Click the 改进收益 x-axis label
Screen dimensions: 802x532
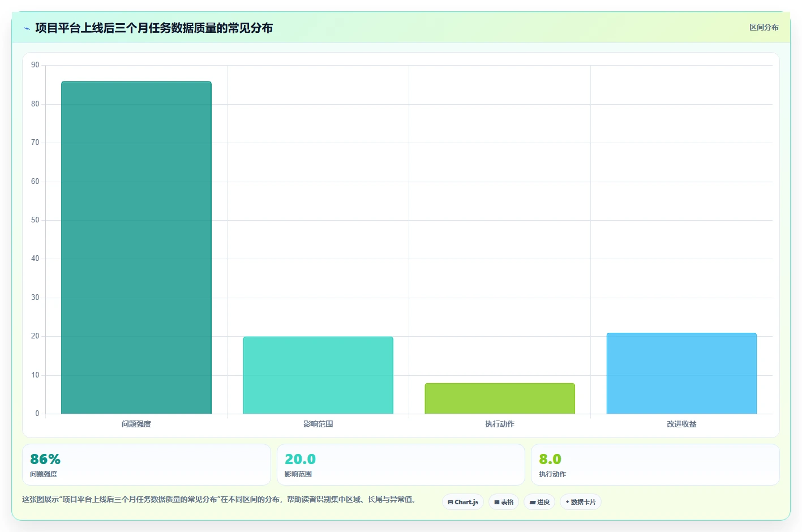(681, 424)
